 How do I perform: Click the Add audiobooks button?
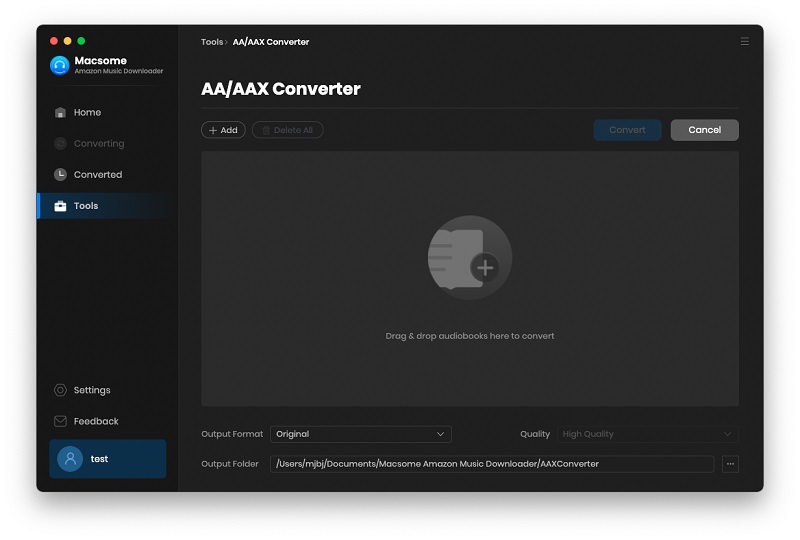223,130
